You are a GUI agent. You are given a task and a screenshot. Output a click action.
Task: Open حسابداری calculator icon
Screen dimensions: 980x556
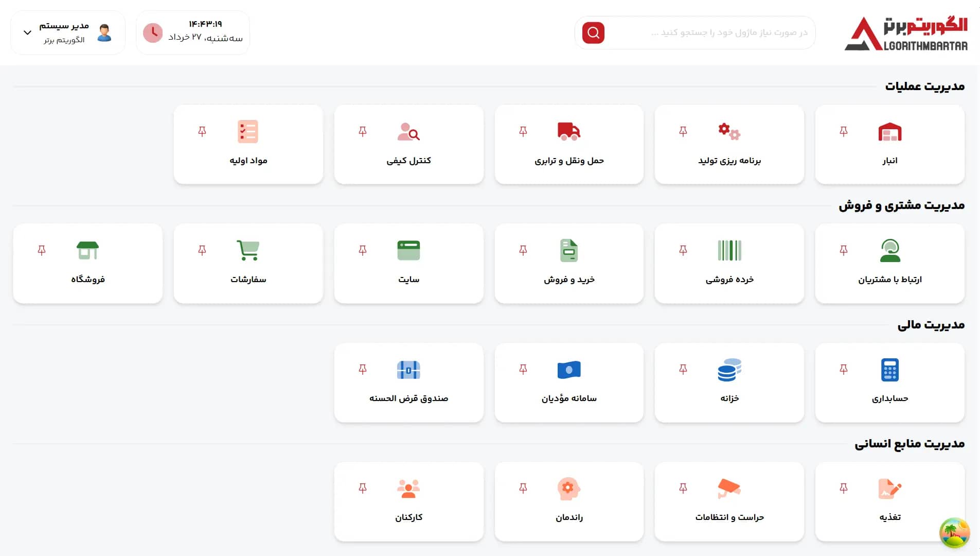[x=889, y=370]
